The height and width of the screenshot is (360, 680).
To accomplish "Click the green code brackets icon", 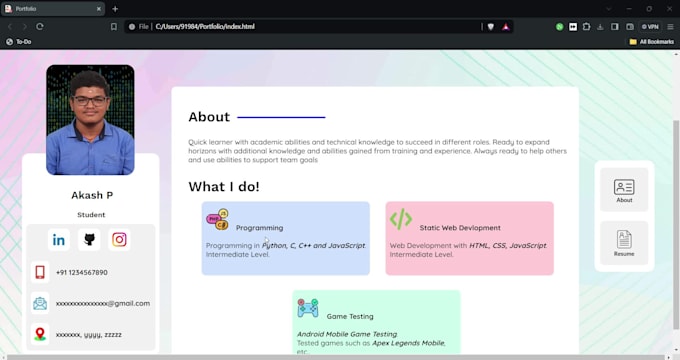I will [401, 219].
